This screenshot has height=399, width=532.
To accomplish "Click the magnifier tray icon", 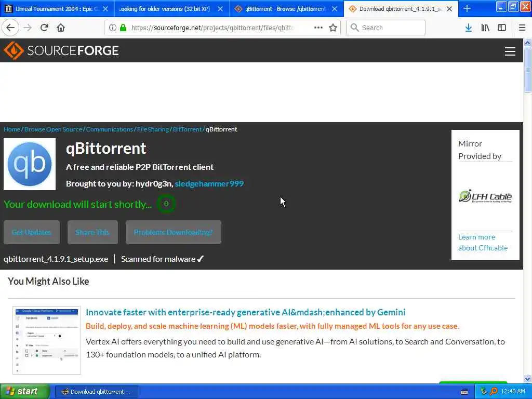I will click(x=494, y=391).
